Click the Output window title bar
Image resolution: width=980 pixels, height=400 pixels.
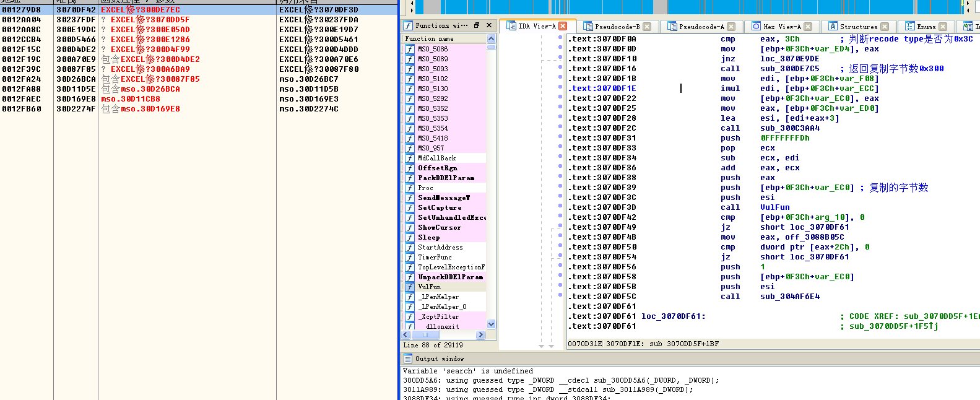[x=690, y=359]
